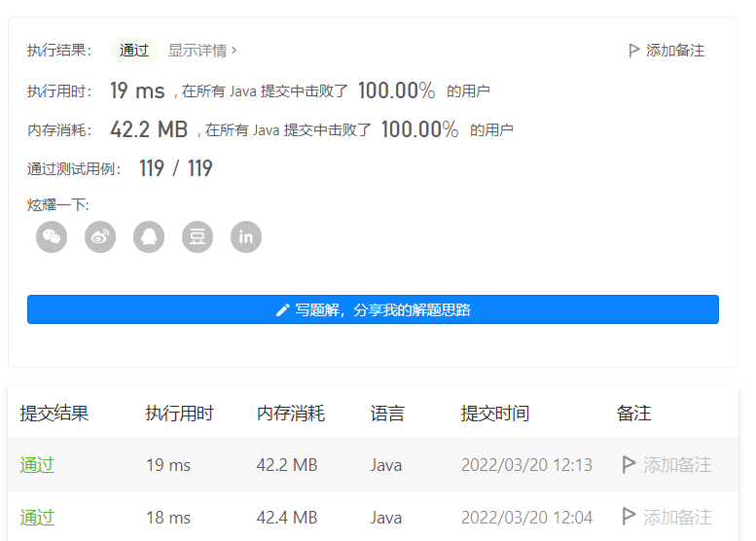
Task: Expand 显示详情 to show details
Action: pyautogui.click(x=202, y=51)
